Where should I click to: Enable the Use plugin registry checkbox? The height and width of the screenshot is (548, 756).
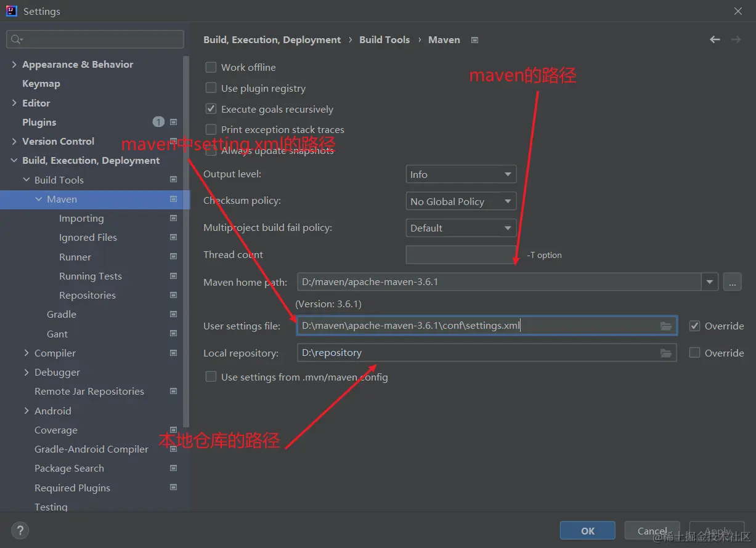[211, 88]
